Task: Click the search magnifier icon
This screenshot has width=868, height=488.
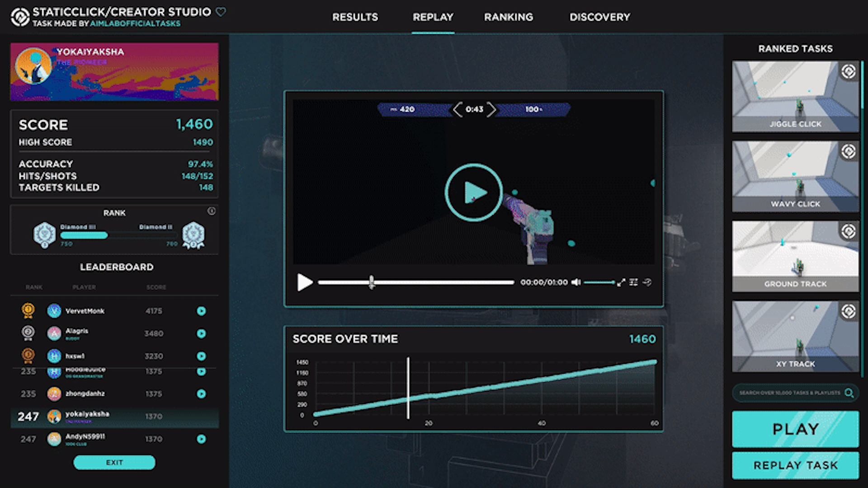Action: 849,393
